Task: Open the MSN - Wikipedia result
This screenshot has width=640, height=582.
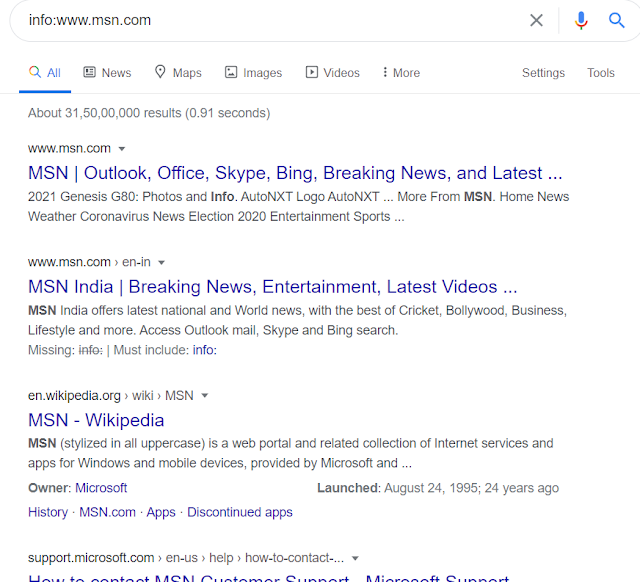Action: pyautogui.click(x=96, y=420)
